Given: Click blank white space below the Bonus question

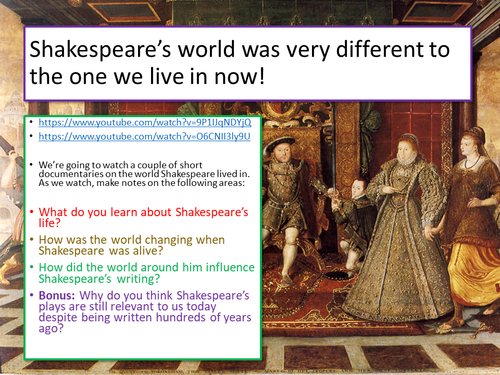Looking at the screenshot, I should pos(143,346).
